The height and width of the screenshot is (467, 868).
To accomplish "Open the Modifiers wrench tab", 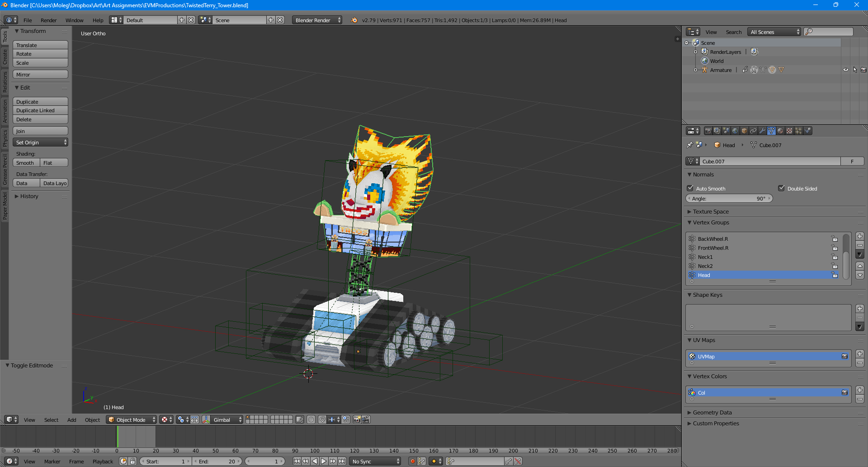I will [x=762, y=131].
